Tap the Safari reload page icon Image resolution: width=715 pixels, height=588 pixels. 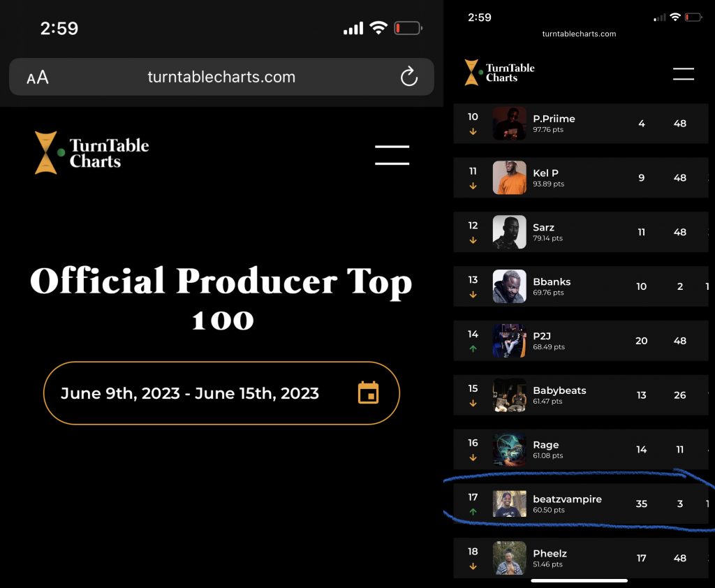pos(409,76)
